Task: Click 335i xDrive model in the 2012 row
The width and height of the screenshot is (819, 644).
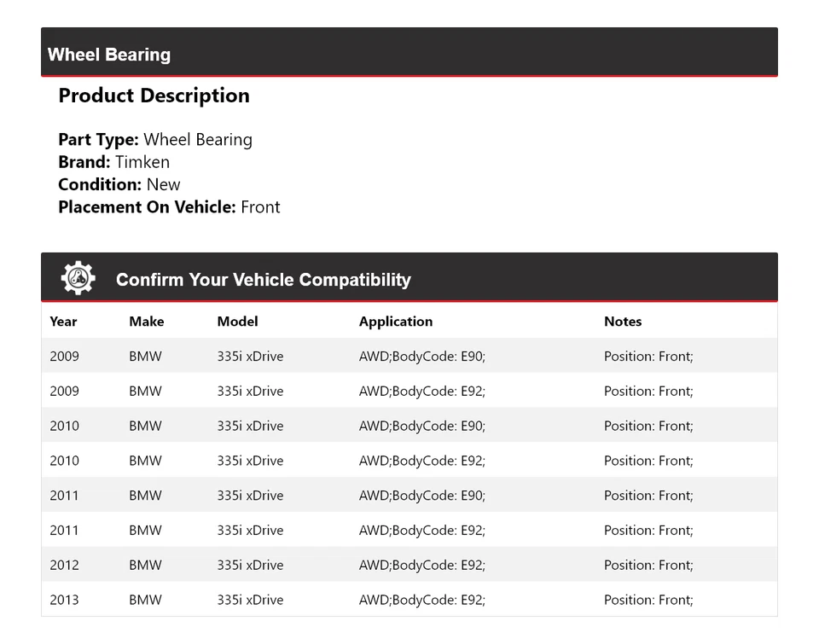Action: (x=250, y=565)
